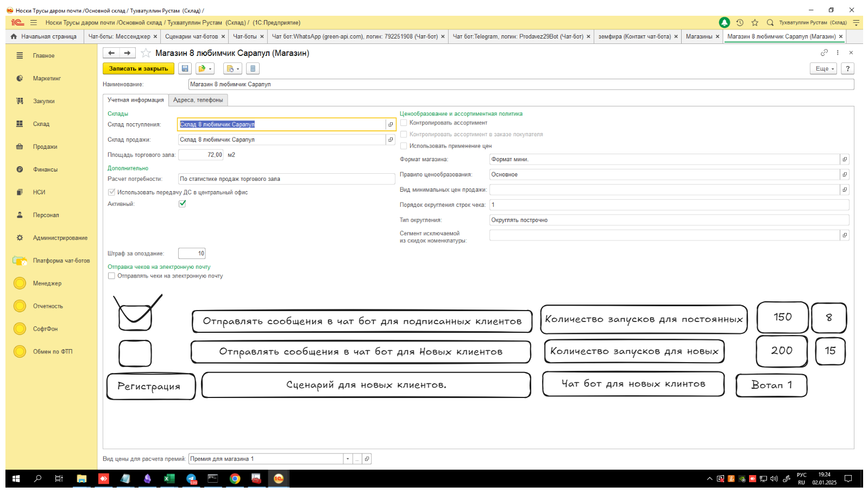The image size is (868, 493).
Task: Toggle the Активный checkbox
Action: coord(183,204)
